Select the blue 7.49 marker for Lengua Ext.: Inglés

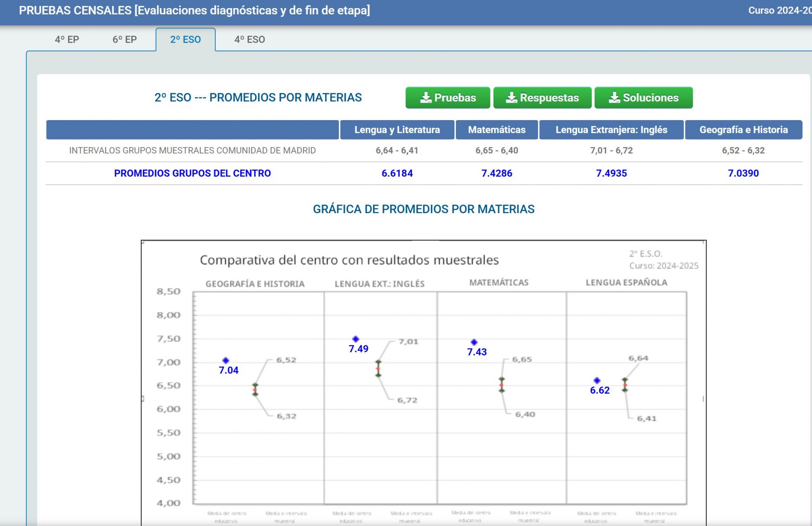(x=356, y=338)
